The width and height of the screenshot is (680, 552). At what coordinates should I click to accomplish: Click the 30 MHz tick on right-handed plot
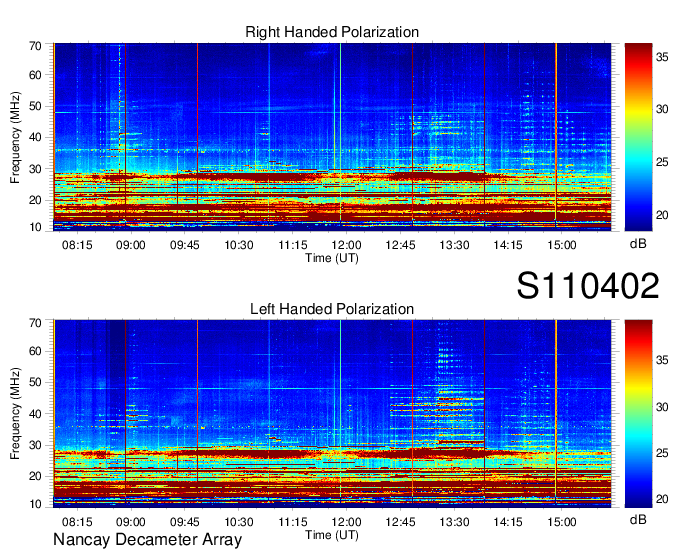35,169
